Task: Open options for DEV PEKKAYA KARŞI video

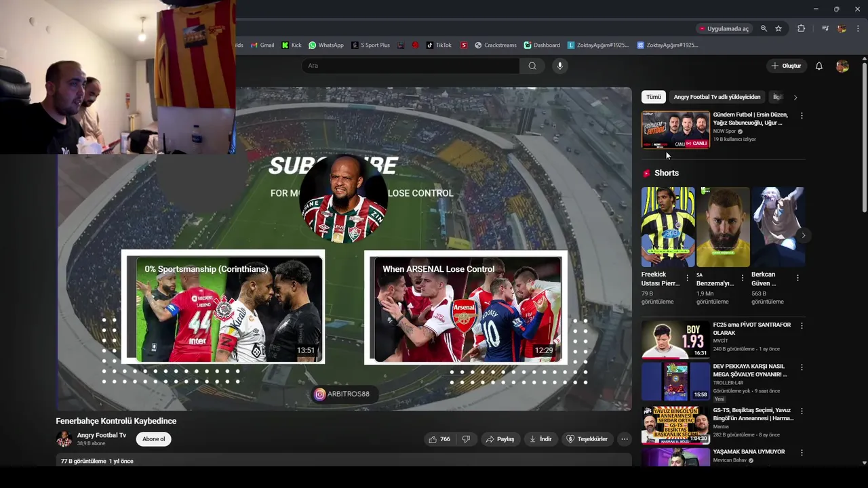Action: click(802, 367)
